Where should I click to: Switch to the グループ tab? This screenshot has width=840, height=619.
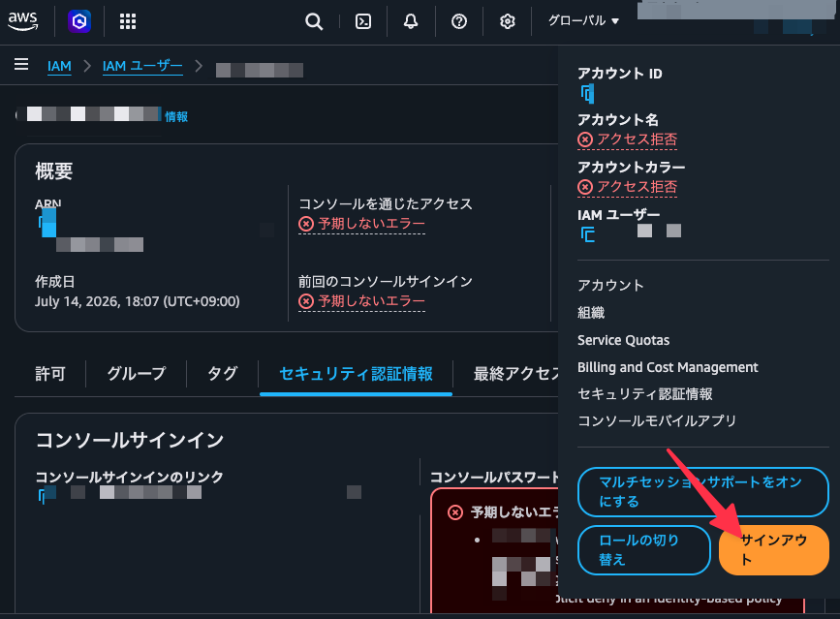coord(137,373)
